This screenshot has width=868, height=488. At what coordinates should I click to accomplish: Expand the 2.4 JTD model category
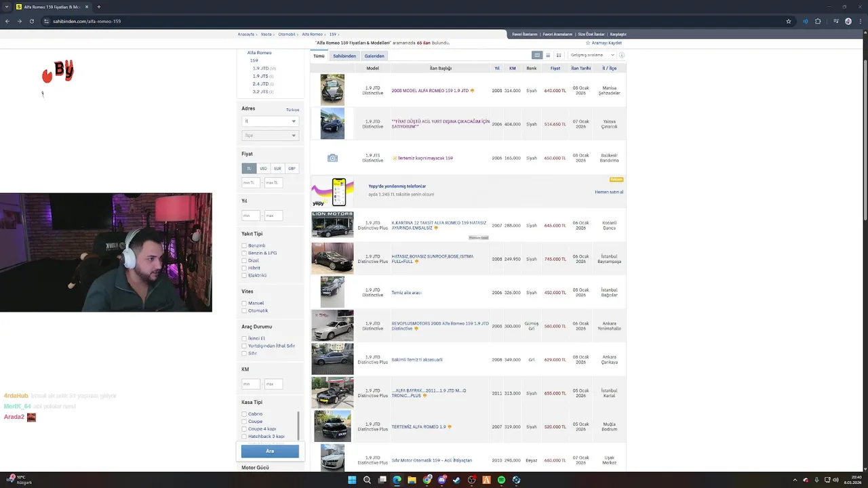point(260,84)
